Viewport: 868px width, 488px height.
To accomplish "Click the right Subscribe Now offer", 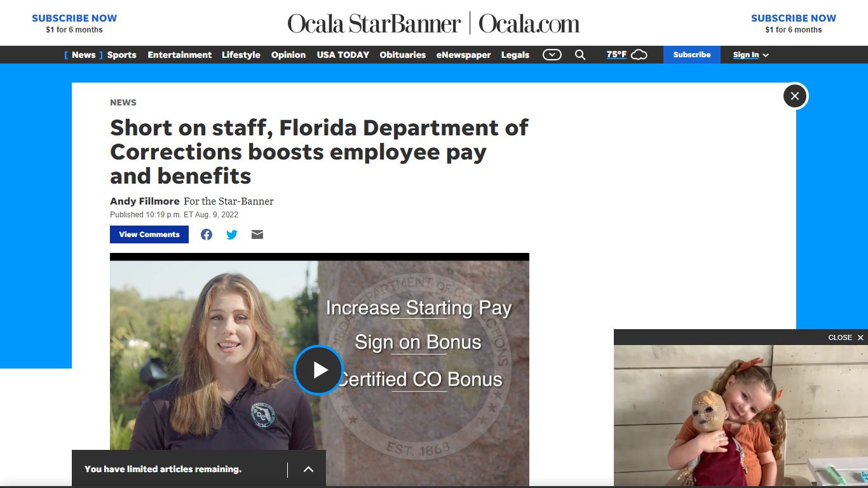I will 794,23.
